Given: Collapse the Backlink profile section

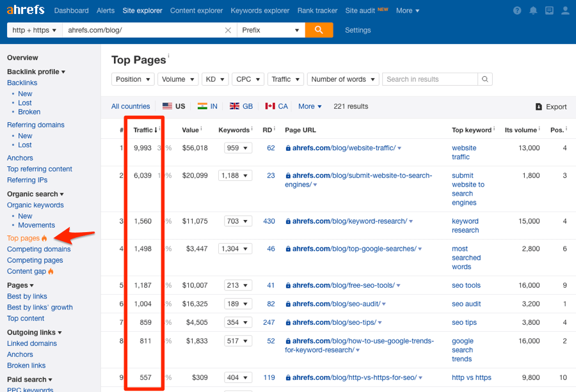Looking at the screenshot, I should tap(36, 72).
